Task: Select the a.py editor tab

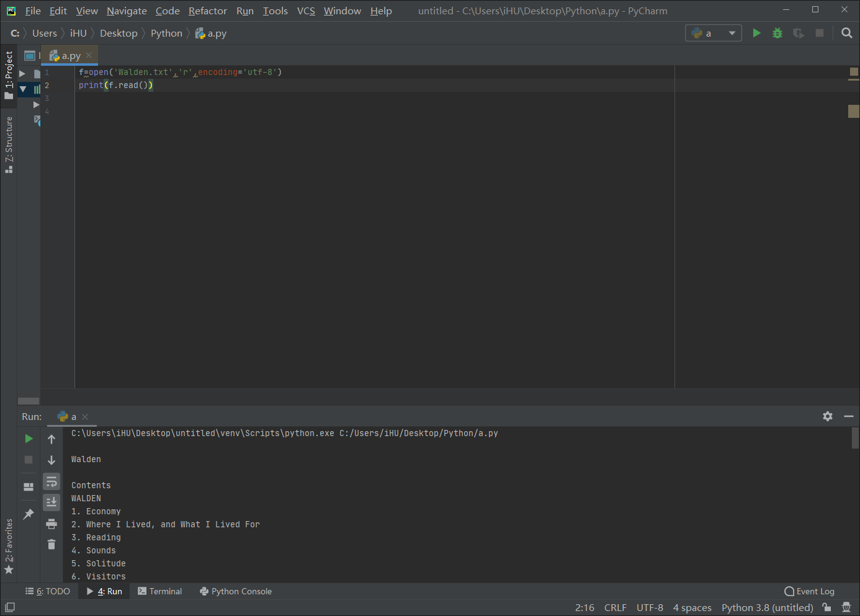Action: (70, 55)
